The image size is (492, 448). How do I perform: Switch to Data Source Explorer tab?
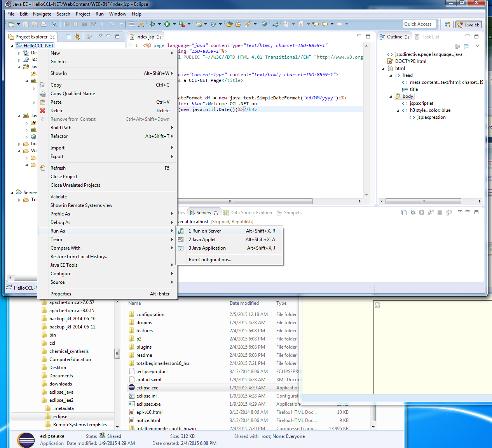[x=251, y=213]
